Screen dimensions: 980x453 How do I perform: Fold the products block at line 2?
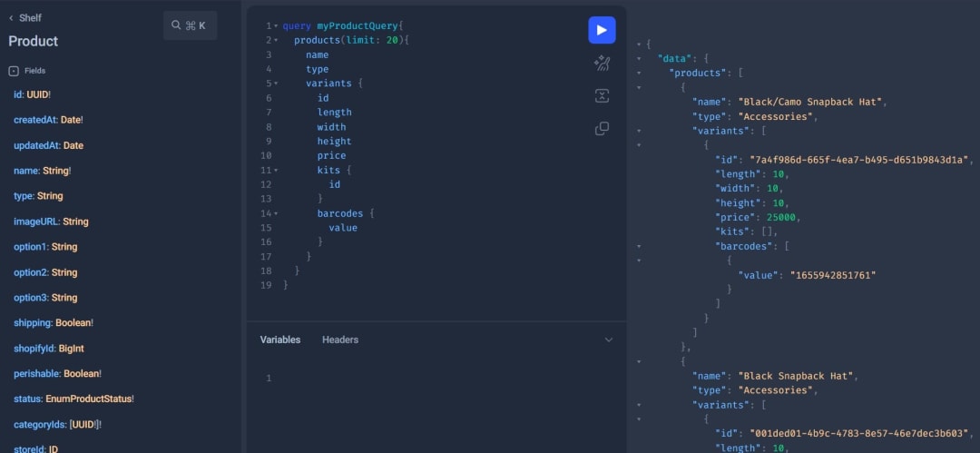pos(276,41)
